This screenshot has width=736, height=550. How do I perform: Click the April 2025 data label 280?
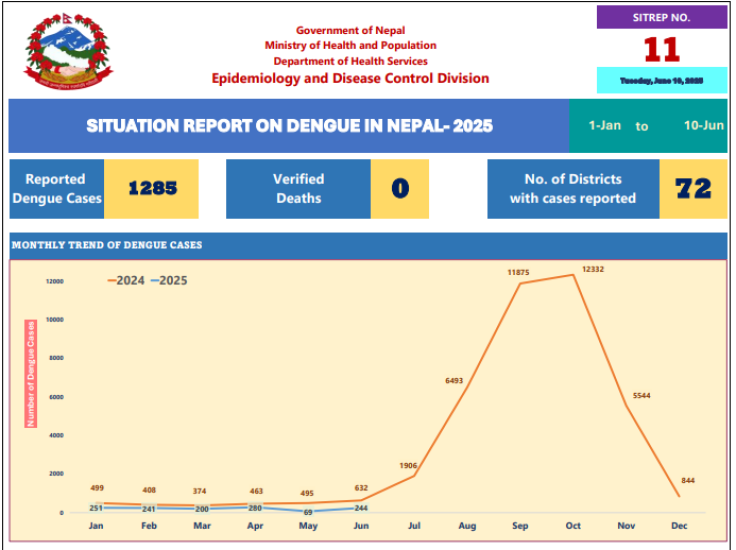coord(255,508)
